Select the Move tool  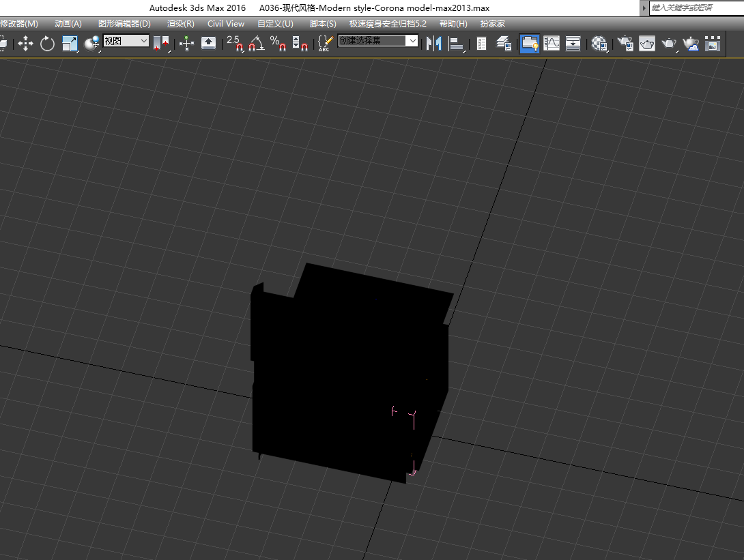25,44
